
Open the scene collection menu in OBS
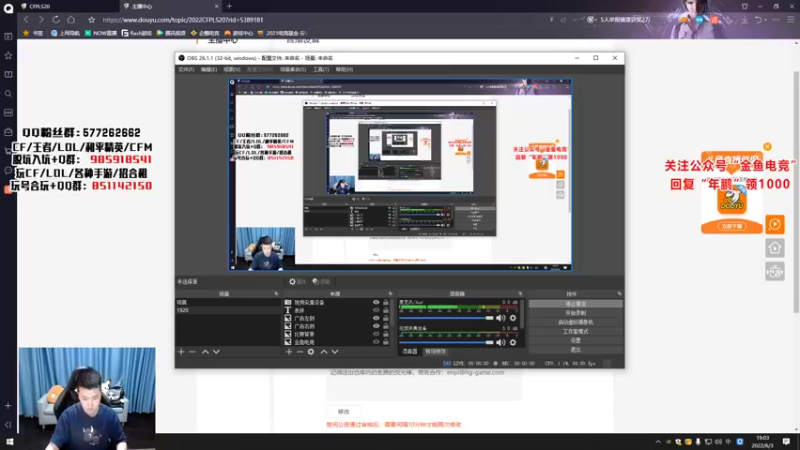[x=293, y=69]
